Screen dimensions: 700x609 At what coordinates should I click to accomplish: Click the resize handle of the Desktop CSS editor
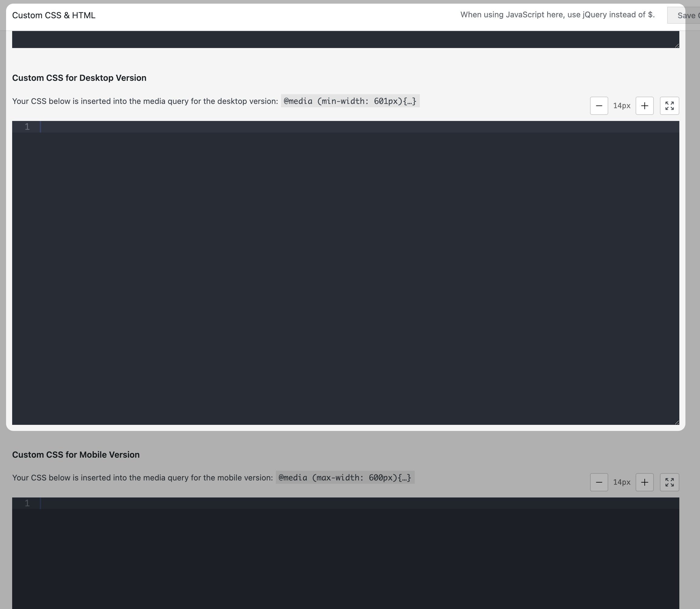coord(677,422)
